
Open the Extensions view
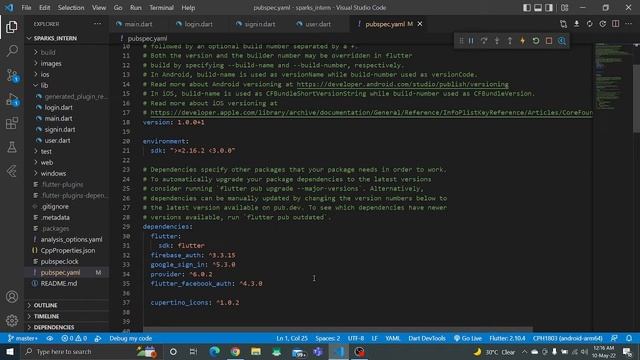coord(12,123)
